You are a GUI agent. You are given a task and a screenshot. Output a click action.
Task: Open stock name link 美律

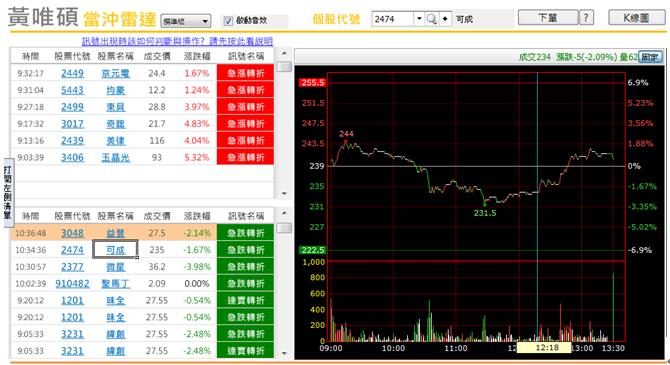[115, 141]
